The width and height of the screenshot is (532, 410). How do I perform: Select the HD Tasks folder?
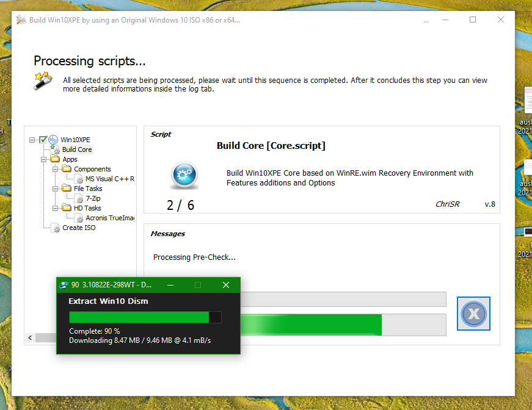tap(87, 209)
